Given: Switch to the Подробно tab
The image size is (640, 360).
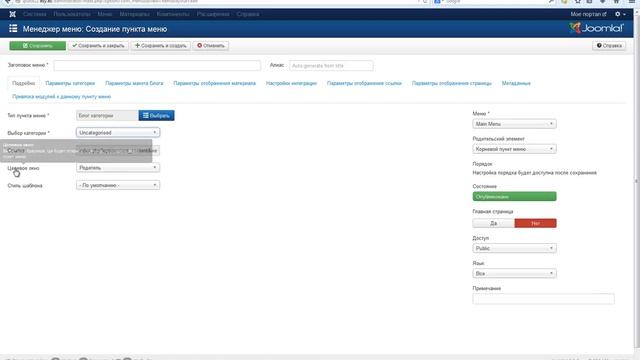Looking at the screenshot, I should tap(24, 83).
